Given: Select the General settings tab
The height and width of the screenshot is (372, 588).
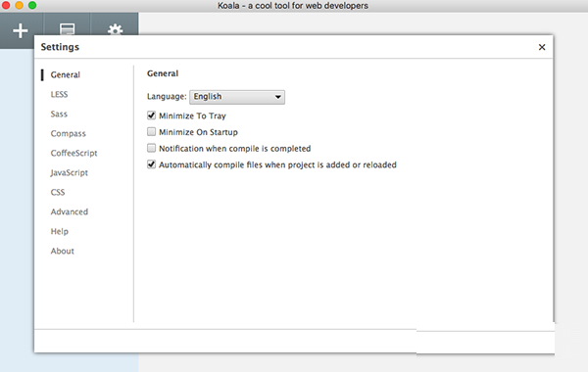Looking at the screenshot, I should point(66,75).
